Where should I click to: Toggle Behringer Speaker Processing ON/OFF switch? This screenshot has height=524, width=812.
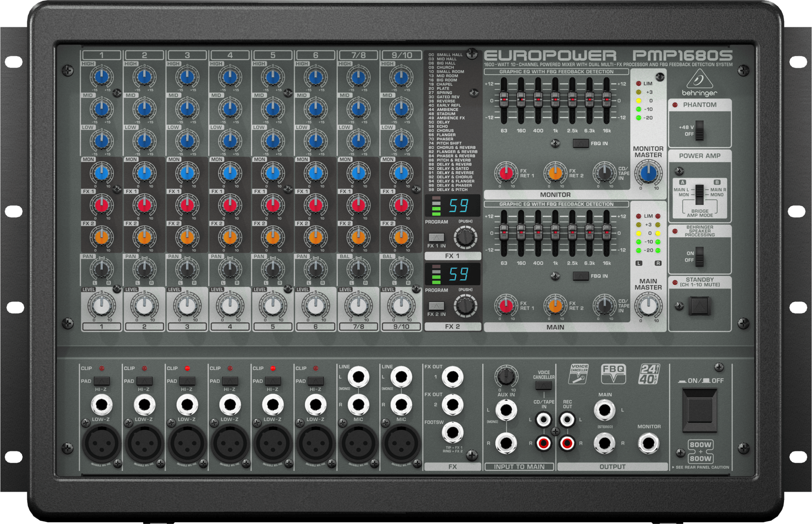click(x=700, y=256)
